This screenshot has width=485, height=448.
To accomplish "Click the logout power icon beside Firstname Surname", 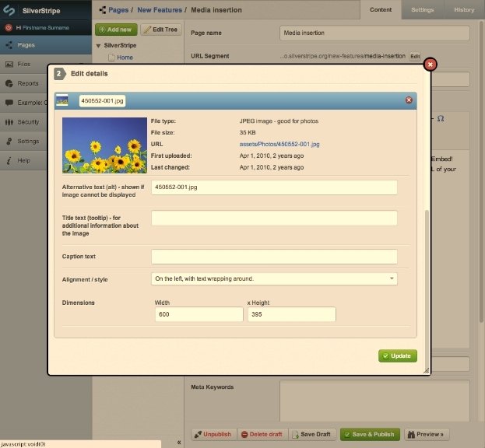I will [x=9, y=27].
